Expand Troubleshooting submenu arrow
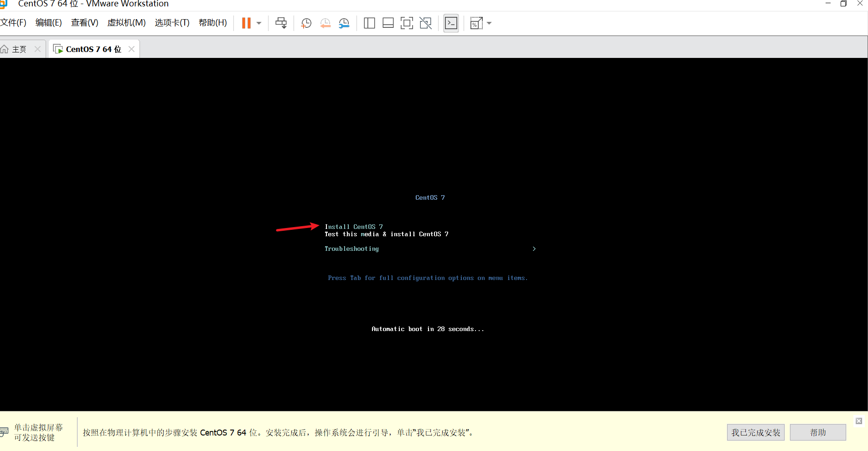Image resolution: width=868 pixels, height=451 pixels. [534, 249]
